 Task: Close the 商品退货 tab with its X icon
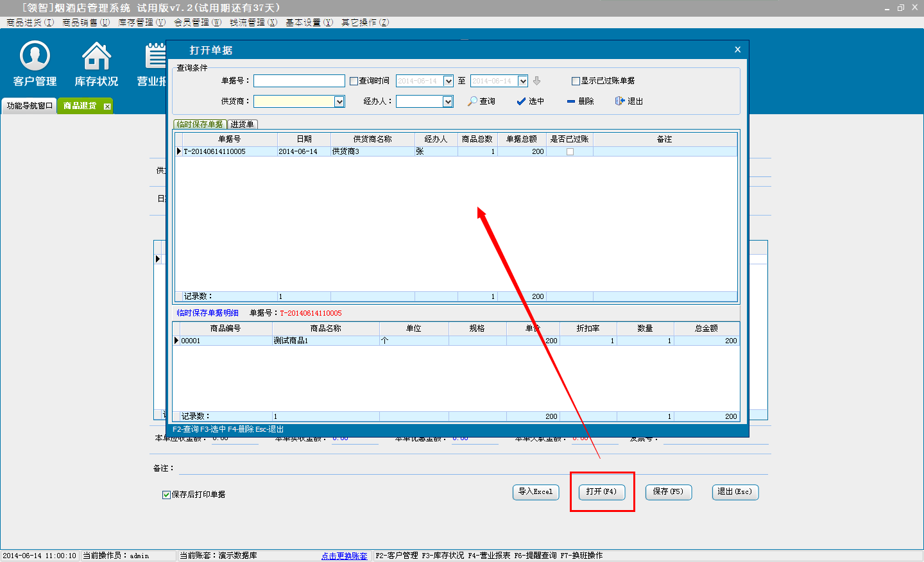click(x=107, y=106)
